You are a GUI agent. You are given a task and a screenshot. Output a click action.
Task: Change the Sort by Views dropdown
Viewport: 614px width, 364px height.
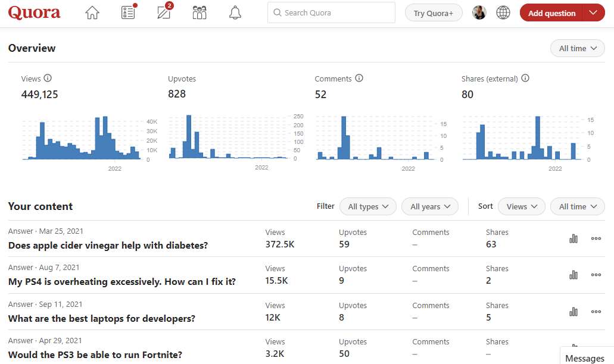click(x=521, y=206)
